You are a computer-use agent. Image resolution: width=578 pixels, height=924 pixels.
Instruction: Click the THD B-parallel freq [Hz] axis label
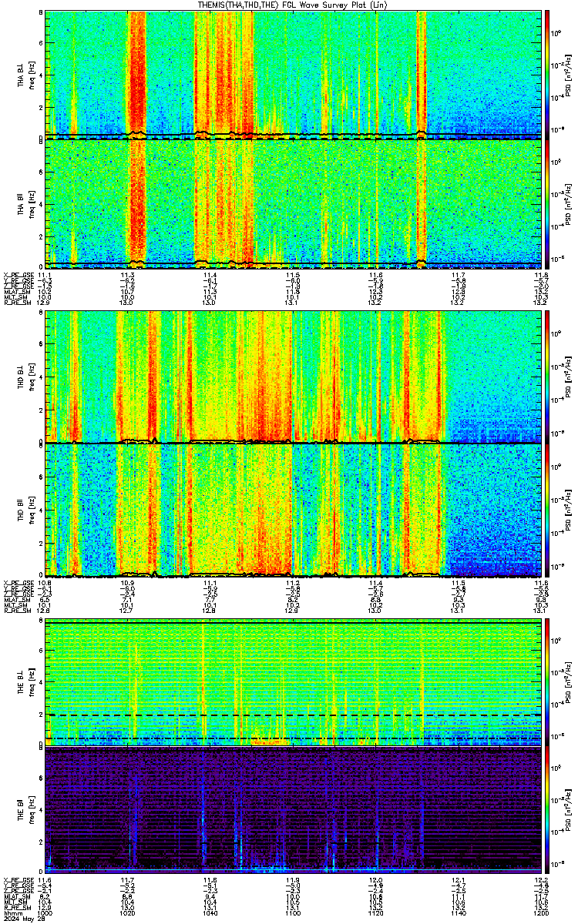(30, 510)
